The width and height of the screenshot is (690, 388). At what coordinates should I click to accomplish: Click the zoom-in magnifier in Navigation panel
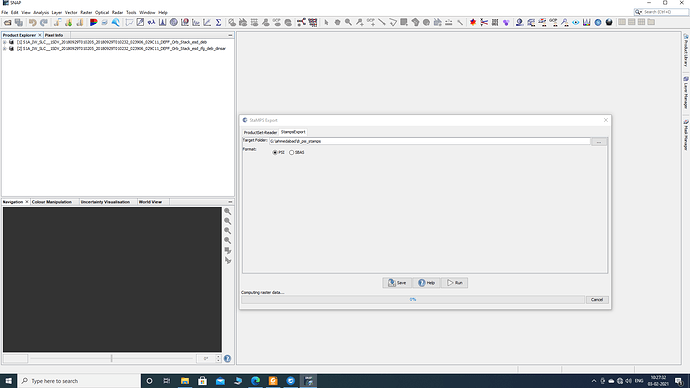pyautogui.click(x=228, y=212)
